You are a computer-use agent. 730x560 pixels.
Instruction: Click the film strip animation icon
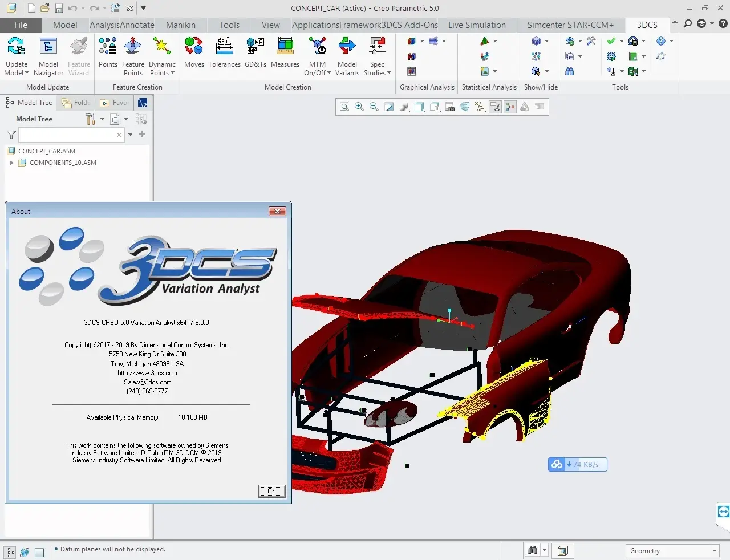(412, 71)
